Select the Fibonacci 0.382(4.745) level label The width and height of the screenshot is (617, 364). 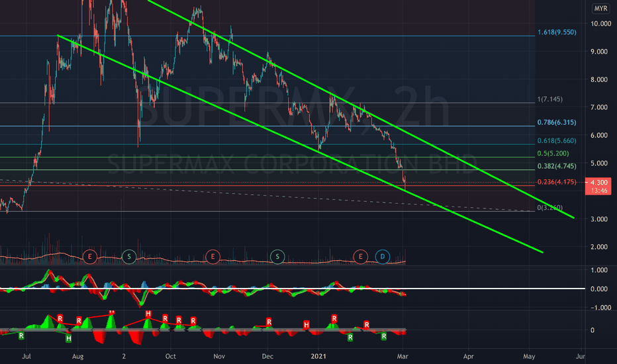(557, 166)
